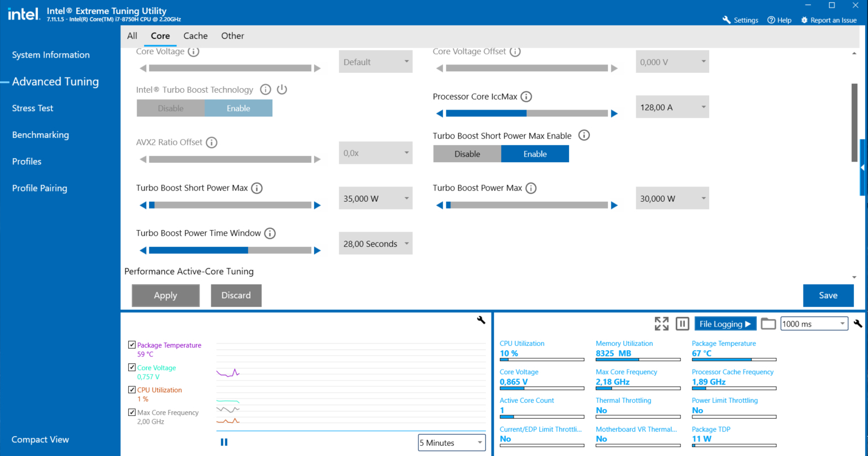This screenshot has width=868, height=456.
Task: Open the AVX2 Ratio Offset 0,0x dropdown
Action: click(x=376, y=153)
